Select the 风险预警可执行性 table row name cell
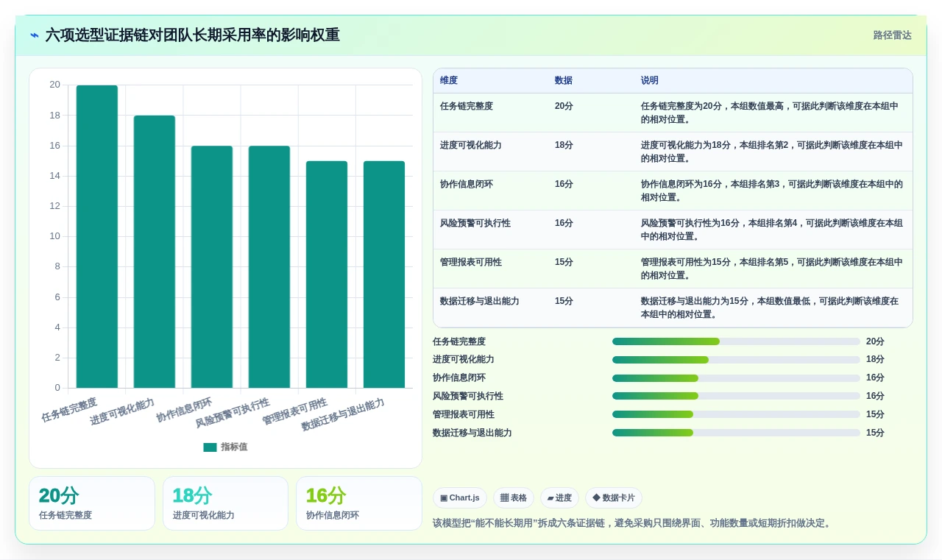Screen dimensions: 942x560 tap(475, 223)
